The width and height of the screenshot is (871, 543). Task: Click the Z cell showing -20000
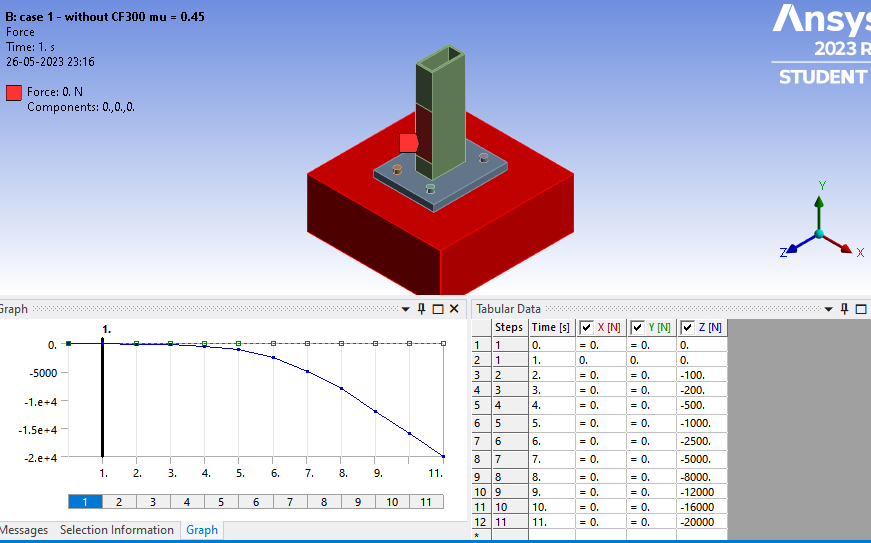click(x=702, y=522)
